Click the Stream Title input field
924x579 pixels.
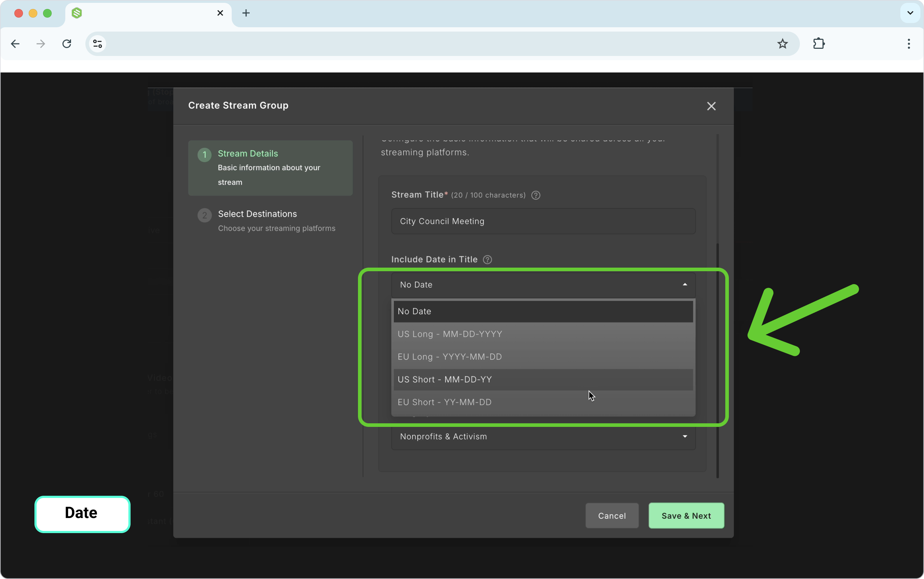coord(543,221)
